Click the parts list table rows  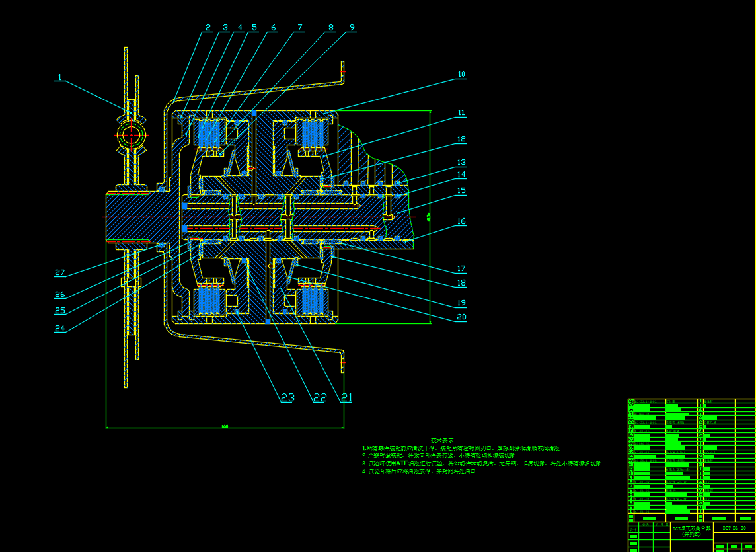click(x=691, y=456)
